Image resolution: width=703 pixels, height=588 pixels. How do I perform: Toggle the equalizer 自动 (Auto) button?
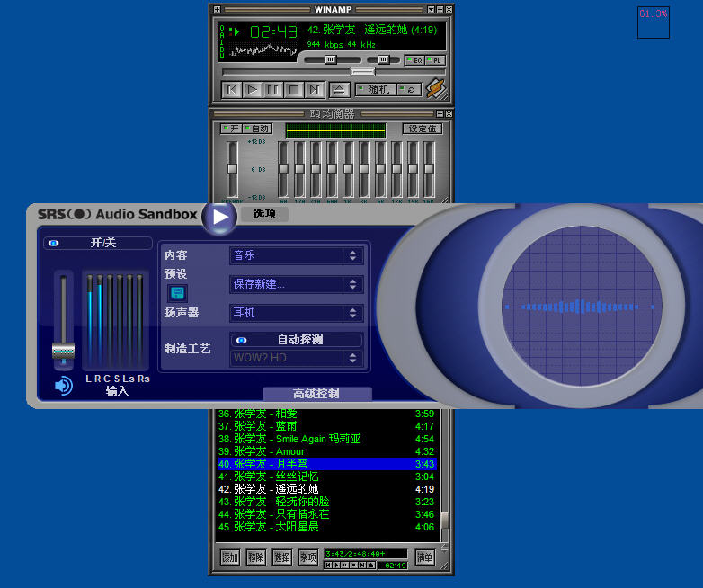(257, 129)
